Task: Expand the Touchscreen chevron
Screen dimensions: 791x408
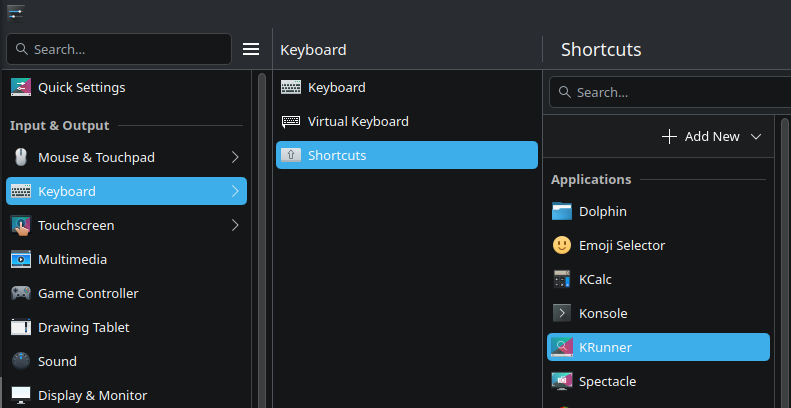Action: click(x=235, y=225)
